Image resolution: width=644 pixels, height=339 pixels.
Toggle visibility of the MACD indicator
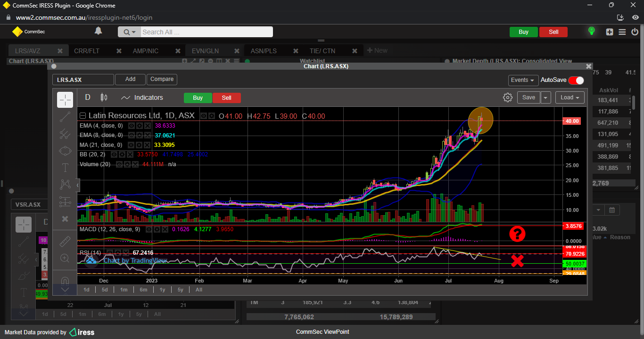[x=148, y=229]
